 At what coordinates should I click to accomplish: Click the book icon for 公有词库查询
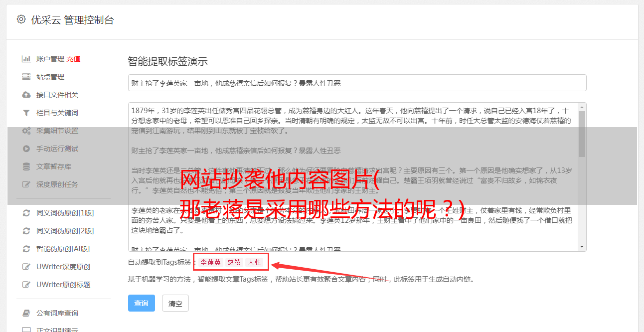click(x=26, y=313)
